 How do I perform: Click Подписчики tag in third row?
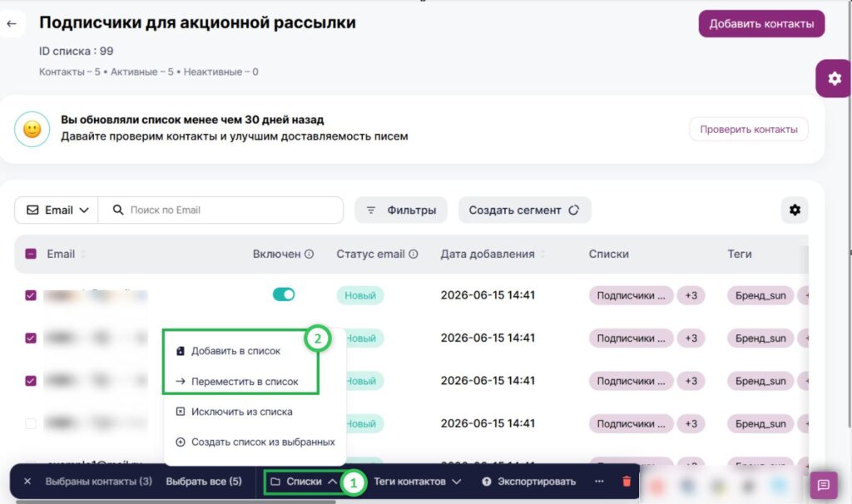pyautogui.click(x=631, y=381)
